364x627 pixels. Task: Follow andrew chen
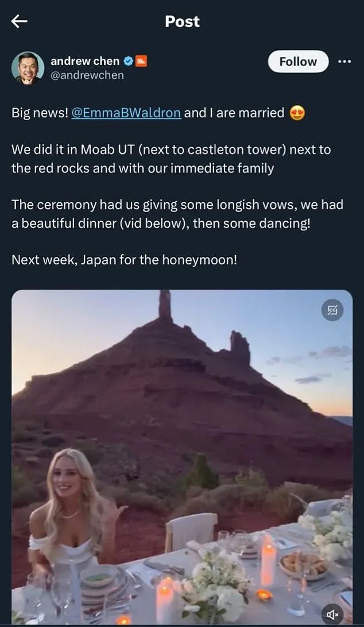click(298, 61)
